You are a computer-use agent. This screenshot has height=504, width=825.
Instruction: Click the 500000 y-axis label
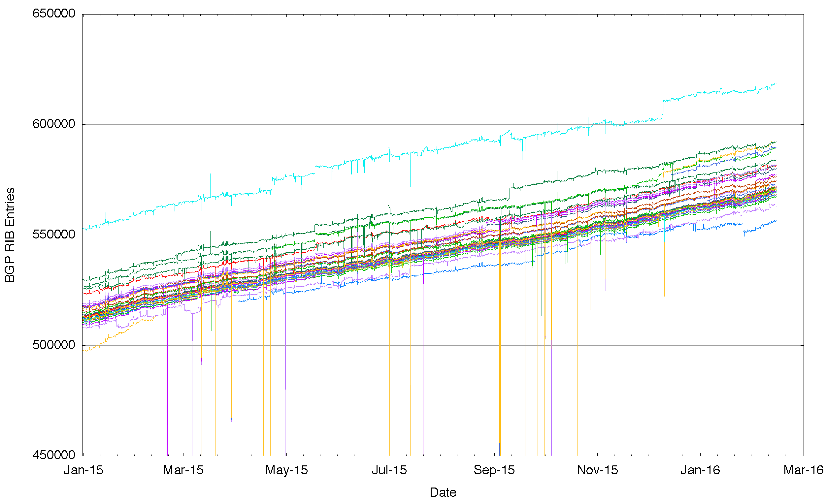(x=53, y=345)
